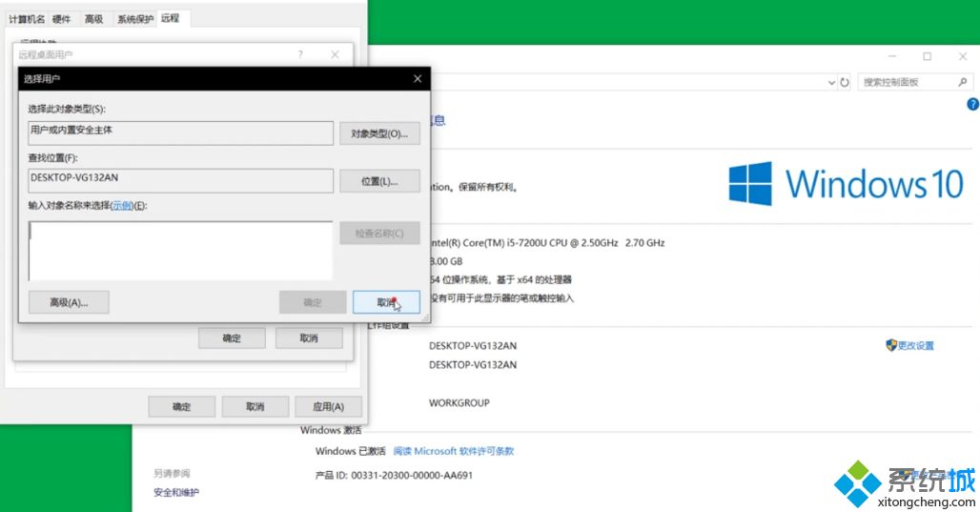Viewport: 980px width, 512px height.
Task: Focus the object names input box
Action: point(180,251)
